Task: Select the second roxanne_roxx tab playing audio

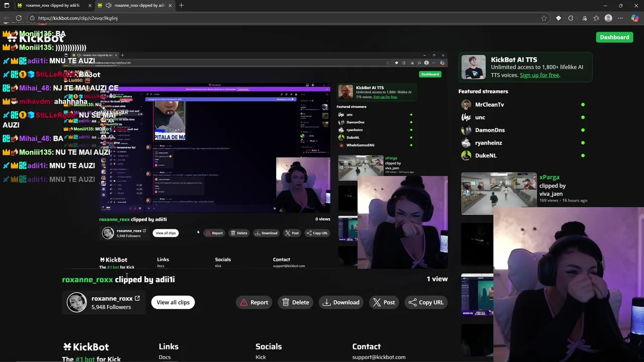Action: tap(136, 6)
